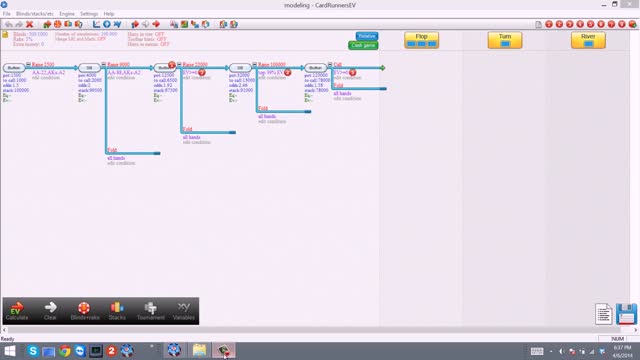Click red numbered circle 1 in top toolbar
This screenshot has width=640, height=360.
coord(549,24)
